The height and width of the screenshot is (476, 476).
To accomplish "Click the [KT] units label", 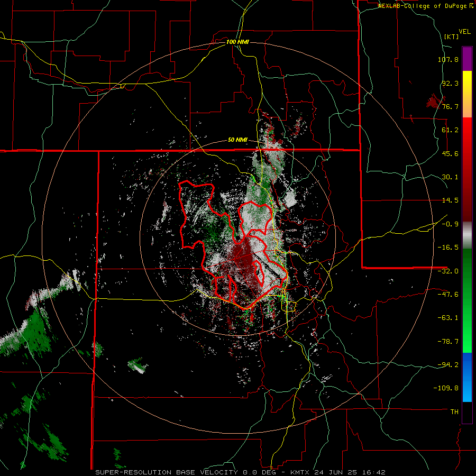I will coord(452,36).
